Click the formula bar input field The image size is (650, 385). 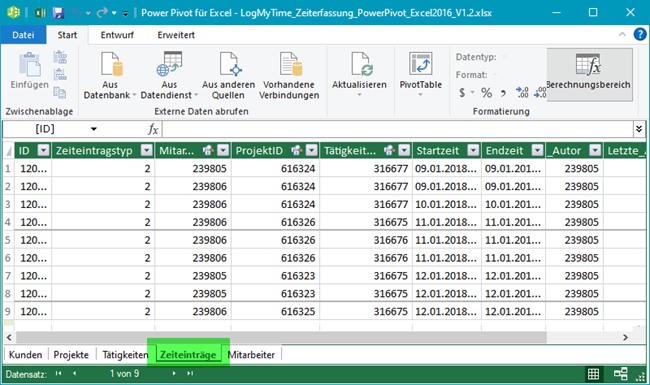coord(397,129)
